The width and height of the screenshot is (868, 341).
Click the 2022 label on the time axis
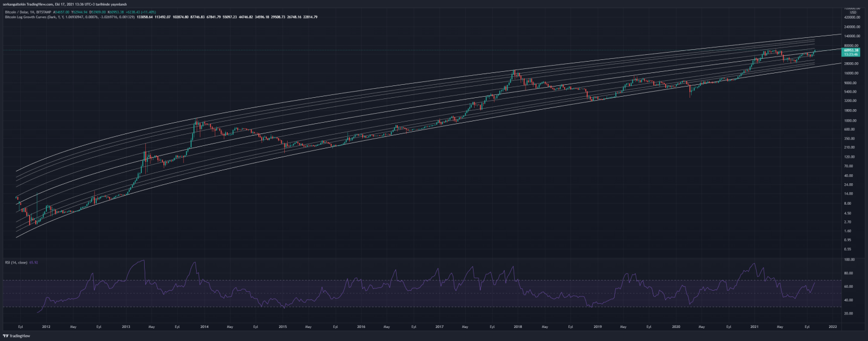pos(832,327)
